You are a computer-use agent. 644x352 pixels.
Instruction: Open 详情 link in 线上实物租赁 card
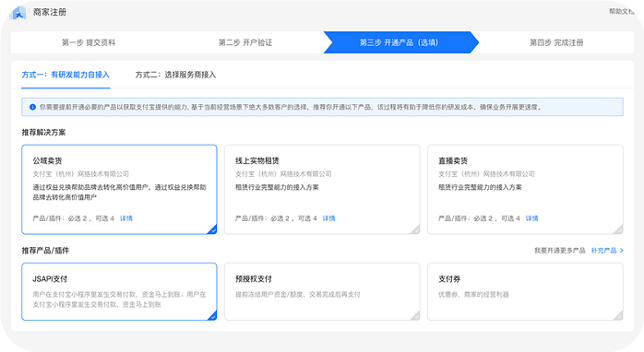tap(328, 218)
